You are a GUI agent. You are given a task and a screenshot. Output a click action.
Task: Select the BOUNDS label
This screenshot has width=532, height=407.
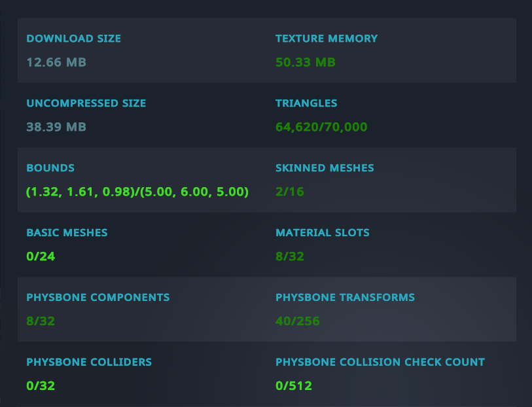50,168
